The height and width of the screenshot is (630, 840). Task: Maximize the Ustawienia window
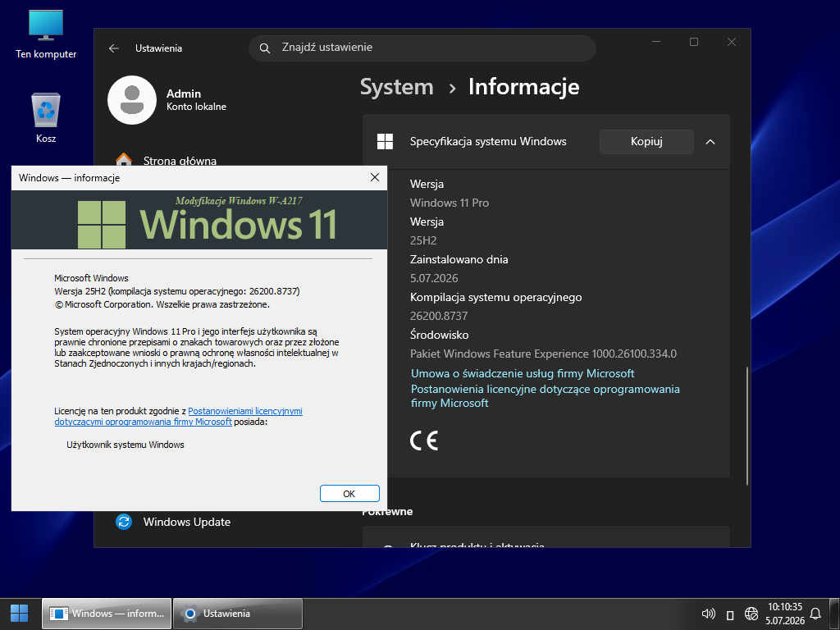click(x=694, y=42)
